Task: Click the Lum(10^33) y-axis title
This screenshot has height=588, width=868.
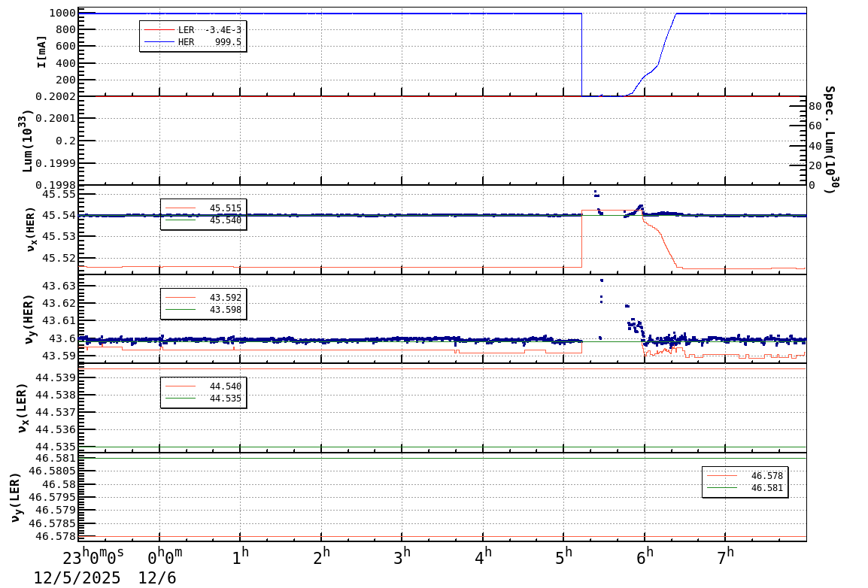Action: (x=28, y=141)
